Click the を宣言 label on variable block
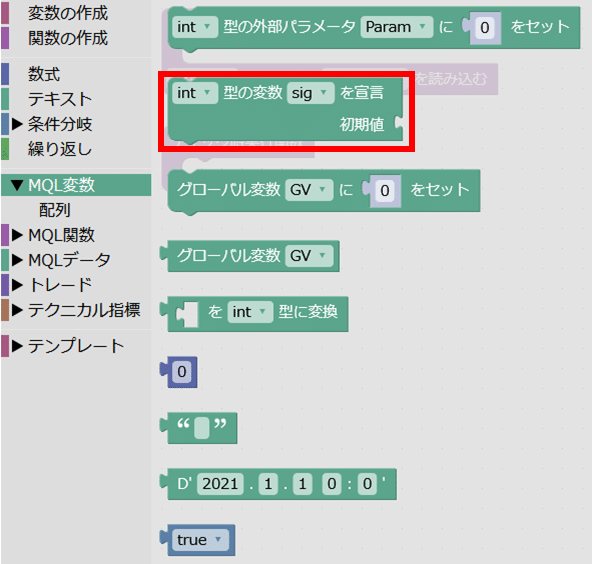592x564 pixels. click(362, 92)
